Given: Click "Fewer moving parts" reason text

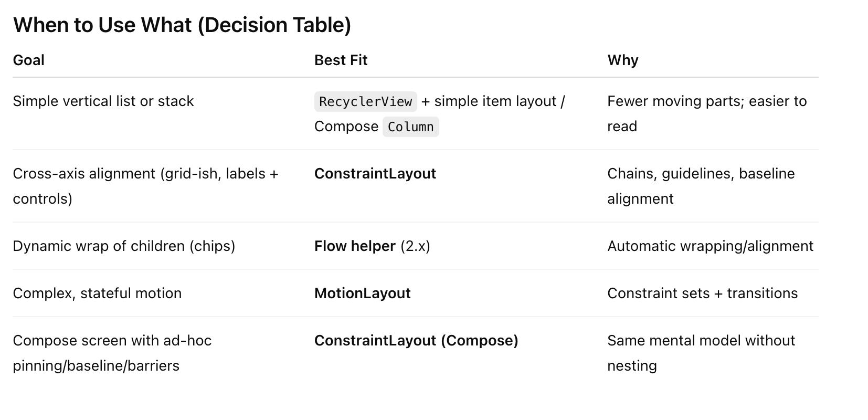Looking at the screenshot, I should (x=706, y=101).
